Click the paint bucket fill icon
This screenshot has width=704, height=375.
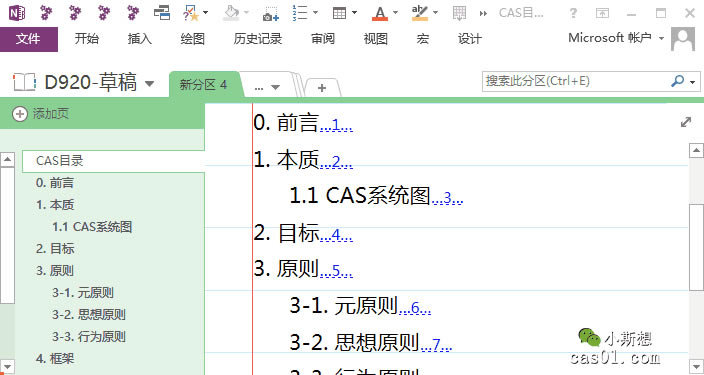click(x=230, y=13)
